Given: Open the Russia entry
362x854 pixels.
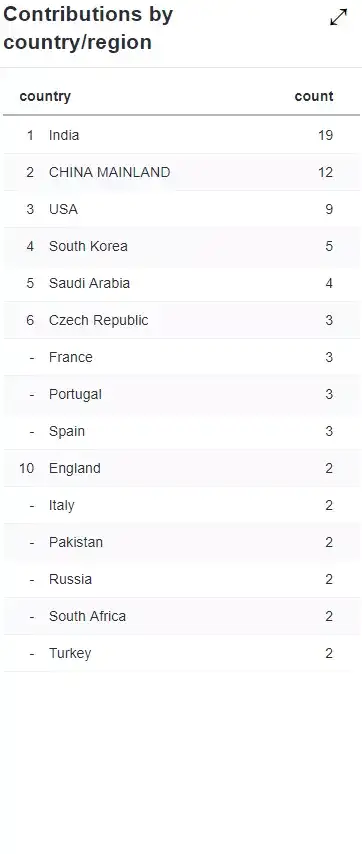Looking at the screenshot, I should (181, 580).
